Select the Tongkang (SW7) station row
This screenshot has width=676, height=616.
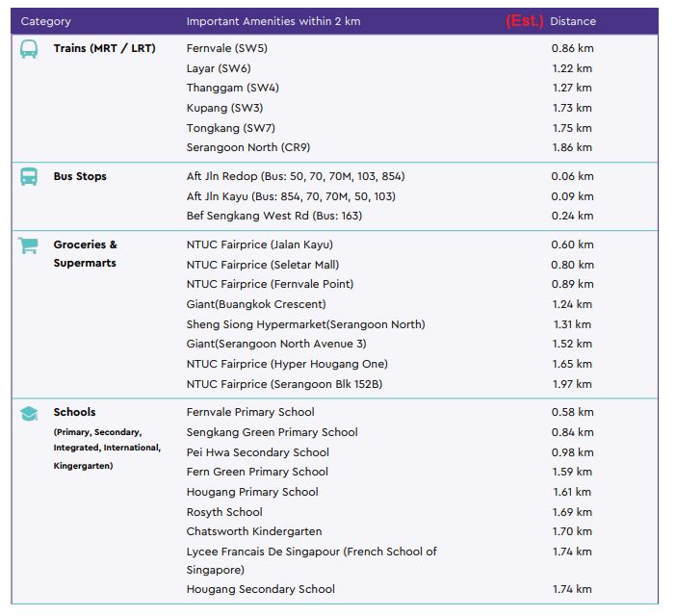click(x=231, y=128)
